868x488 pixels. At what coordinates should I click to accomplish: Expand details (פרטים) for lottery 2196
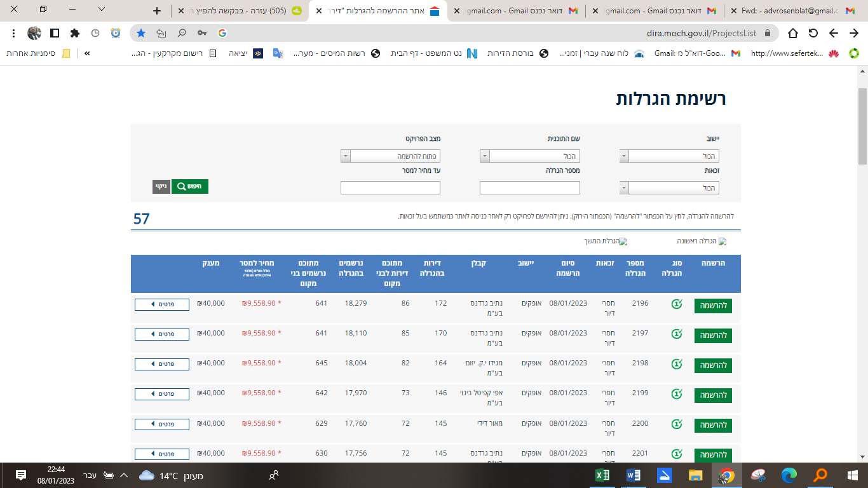pos(162,304)
